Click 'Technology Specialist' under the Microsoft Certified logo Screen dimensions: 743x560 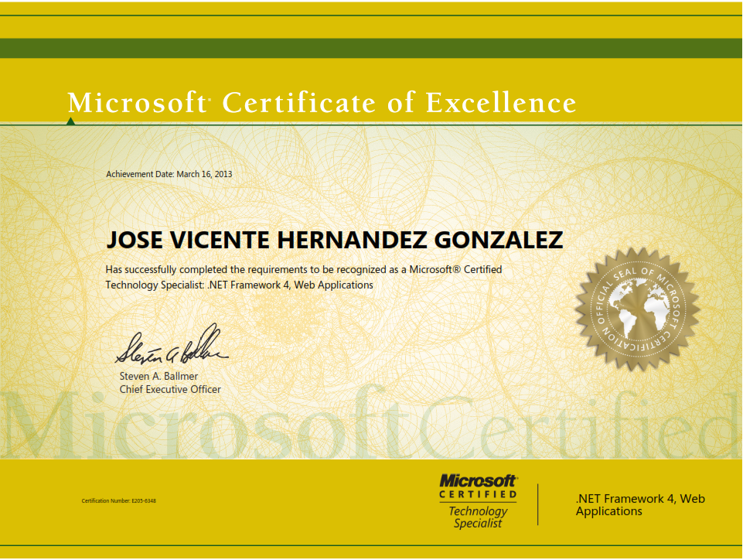tap(478, 517)
